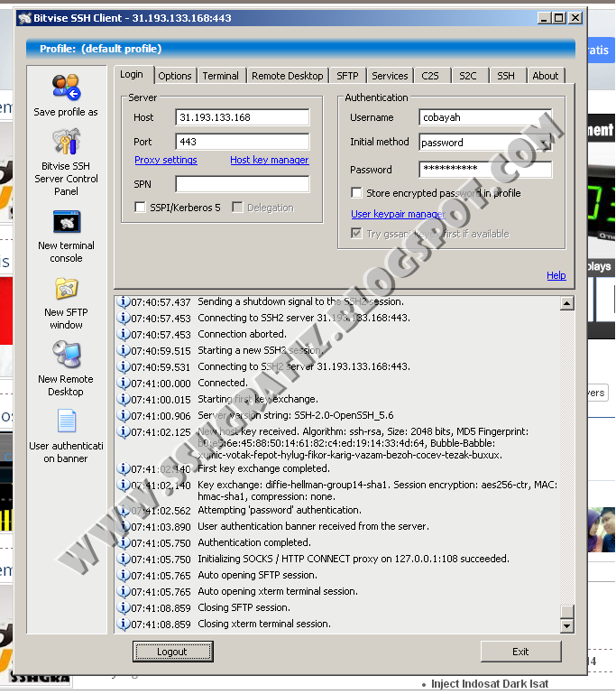
Task: Click info icon beside 'Closing xterm terminal session'
Action: 124,625
